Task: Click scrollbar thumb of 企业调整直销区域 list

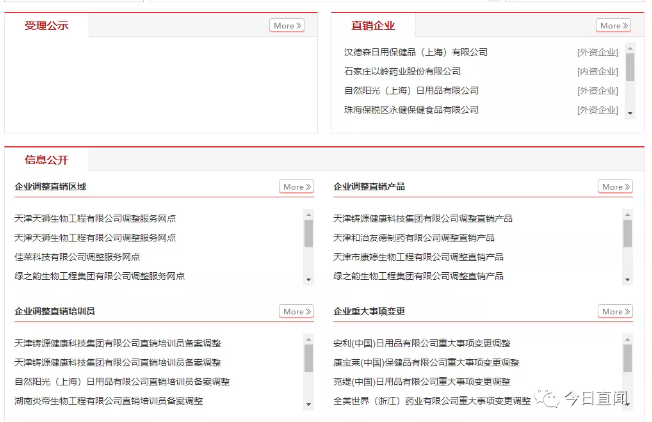Action: tap(309, 234)
